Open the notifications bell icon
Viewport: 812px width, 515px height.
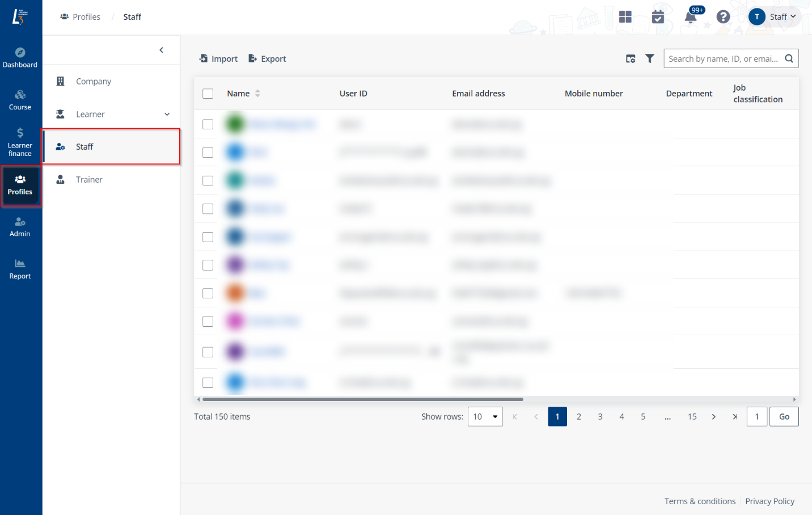tap(690, 17)
